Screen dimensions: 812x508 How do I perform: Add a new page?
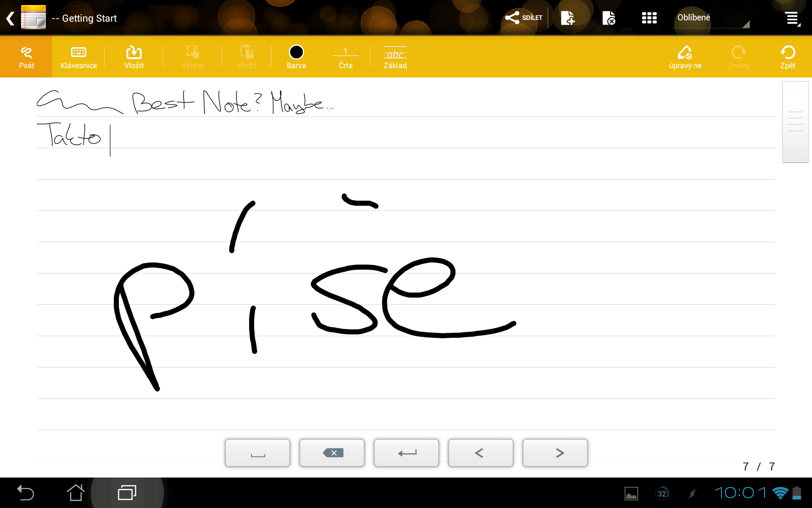(568, 18)
